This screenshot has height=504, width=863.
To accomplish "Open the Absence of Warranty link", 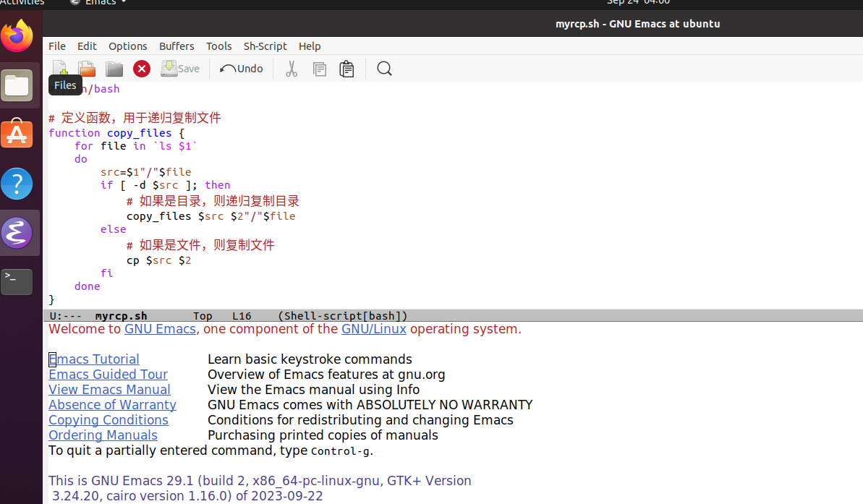I will [112, 405].
